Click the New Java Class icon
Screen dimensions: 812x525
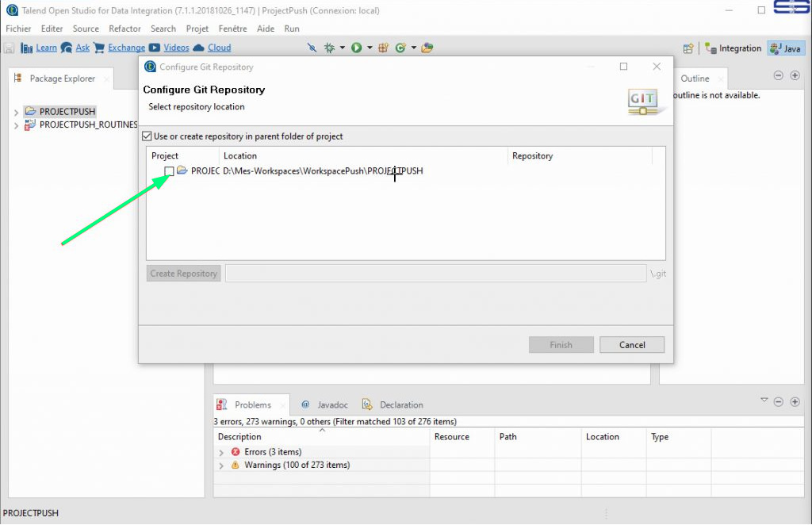(x=400, y=48)
